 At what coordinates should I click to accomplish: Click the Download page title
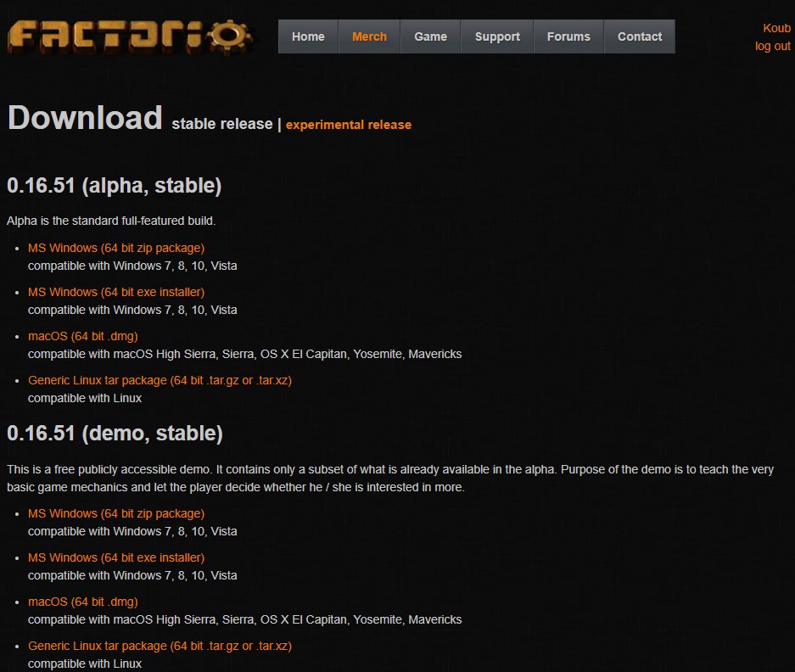[85, 118]
